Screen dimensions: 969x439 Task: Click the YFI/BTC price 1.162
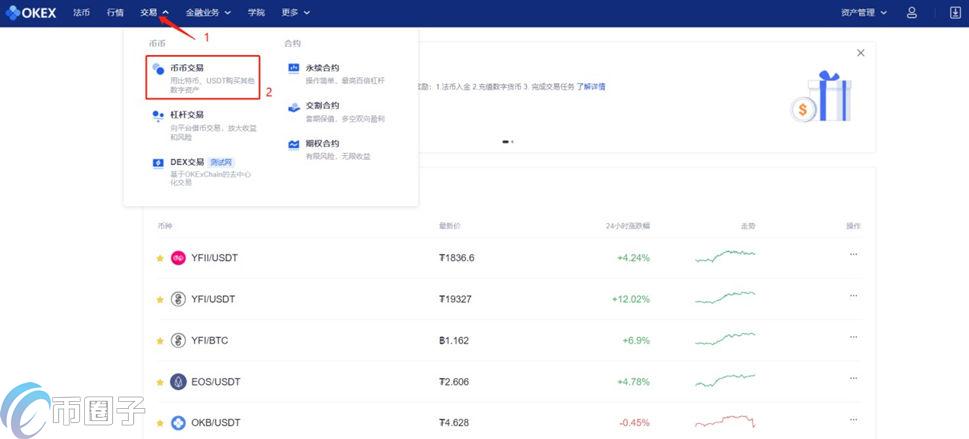tap(454, 341)
